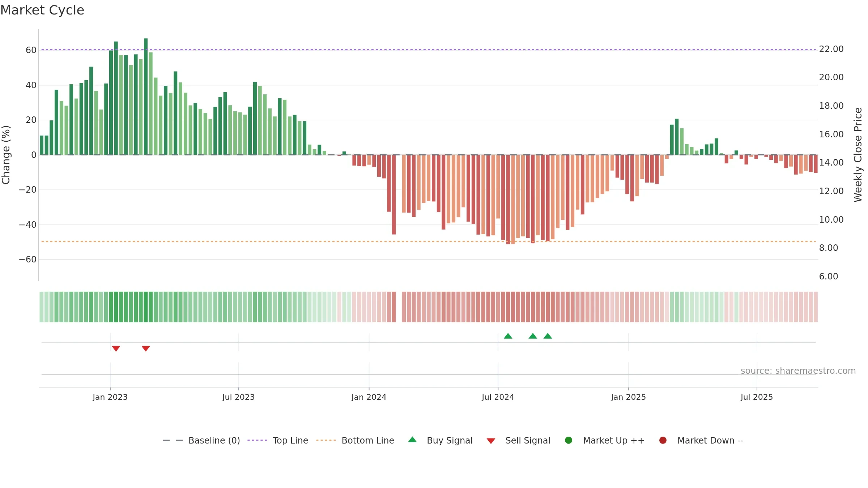Toggle the Buy Signal legend entry

[440, 440]
